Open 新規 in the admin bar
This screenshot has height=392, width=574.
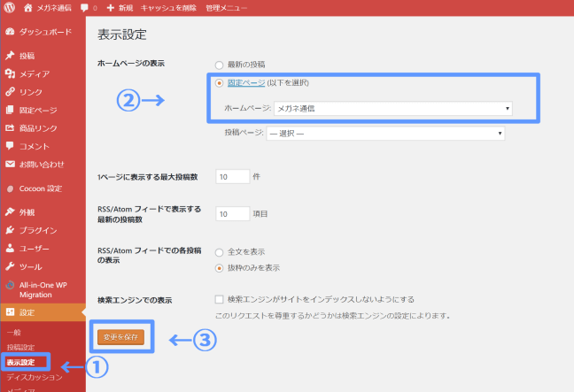pos(126,8)
